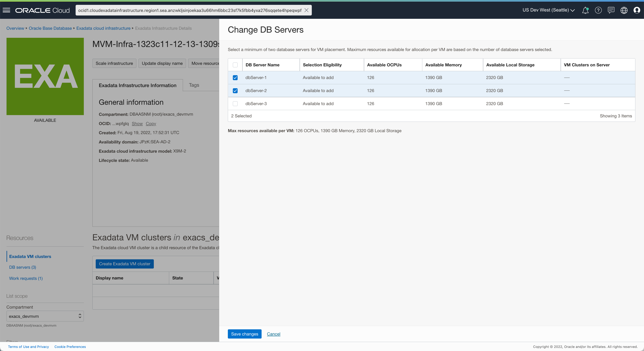Viewport: 644px width, 351px height.
Task: Click the green EXA infrastructure thumbnail
Action: [45, 76]
